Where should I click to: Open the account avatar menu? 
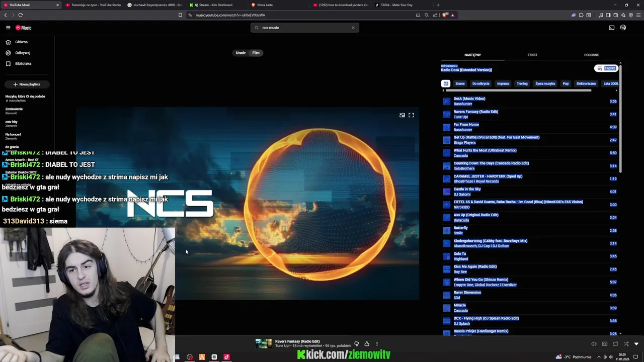(x=623, y=28)
